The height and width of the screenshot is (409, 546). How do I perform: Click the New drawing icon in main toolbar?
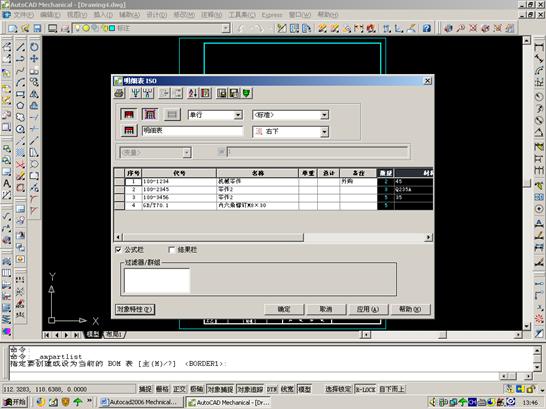click(13, 29)
